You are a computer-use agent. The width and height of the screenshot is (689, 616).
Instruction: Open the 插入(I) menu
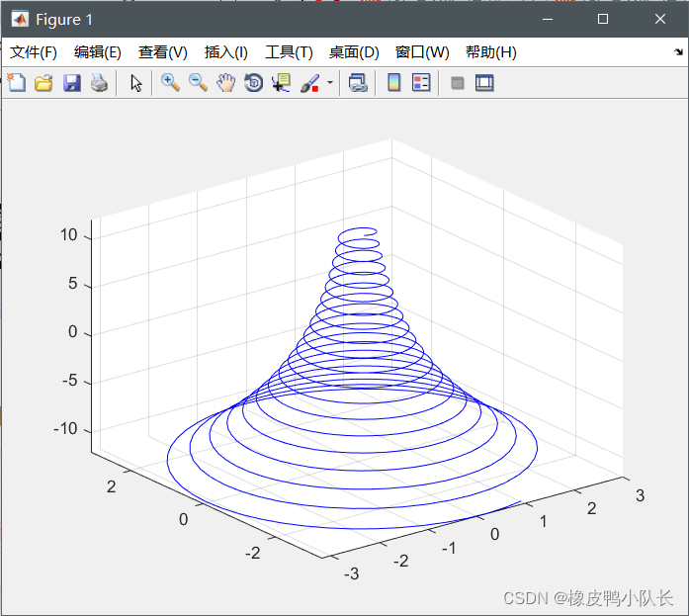(226, 52)
